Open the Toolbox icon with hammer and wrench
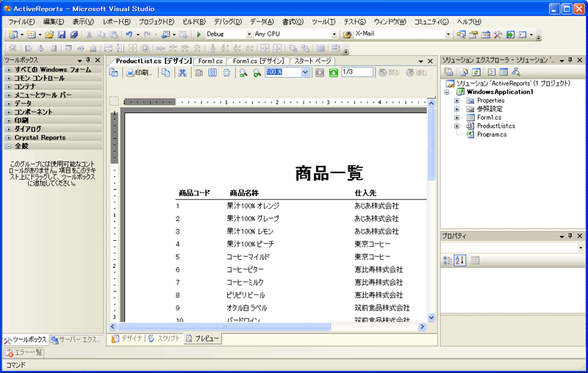 click(498, 35)
